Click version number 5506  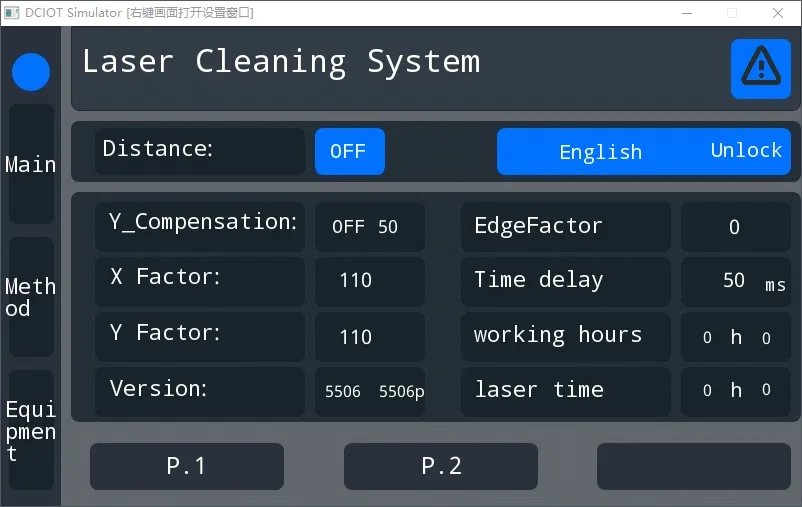pyautogui.click(x=343, y=392)
